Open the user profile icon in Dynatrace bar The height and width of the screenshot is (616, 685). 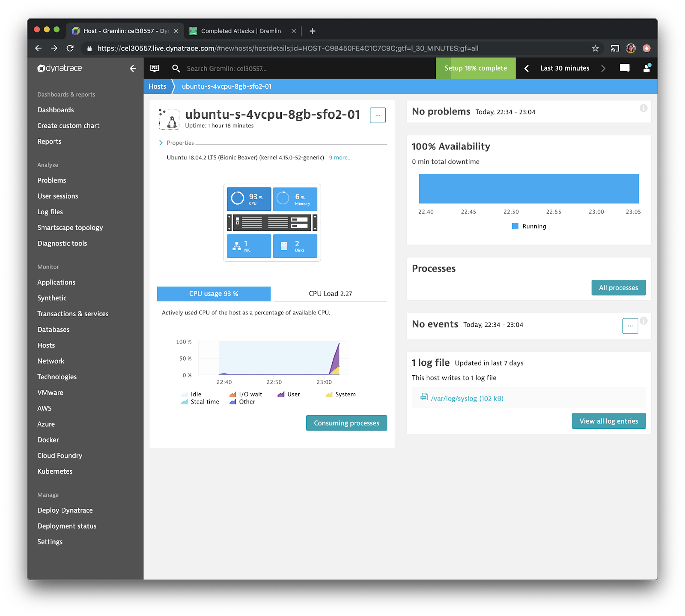(647, 68)
